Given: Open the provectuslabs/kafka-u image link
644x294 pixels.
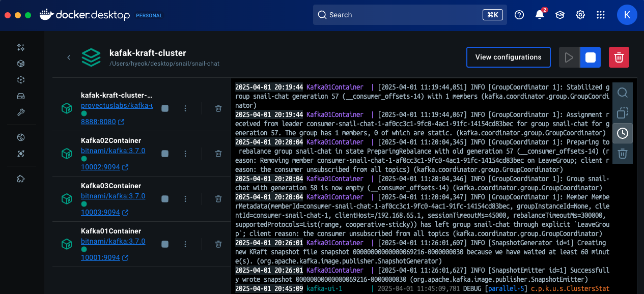Looking at the screenshot, I should point(117,105).
